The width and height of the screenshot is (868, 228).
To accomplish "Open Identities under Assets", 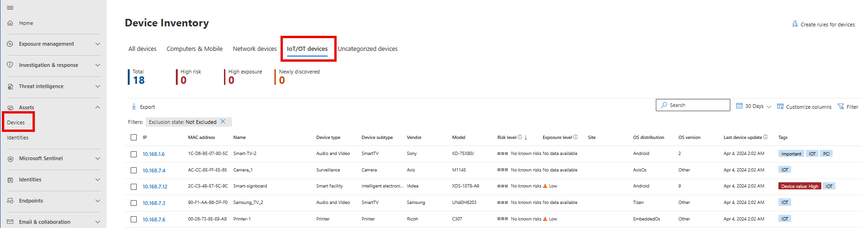I will [x=17, y=138].
